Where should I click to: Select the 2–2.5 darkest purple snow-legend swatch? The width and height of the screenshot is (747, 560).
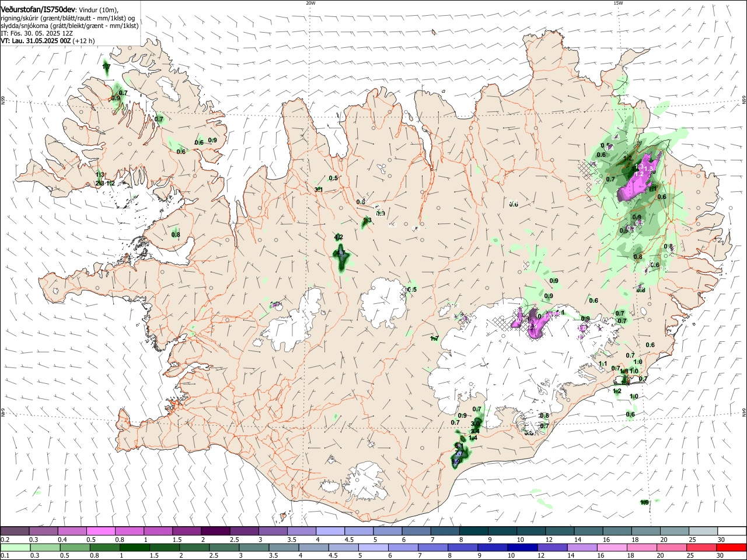tap(215, 531)
